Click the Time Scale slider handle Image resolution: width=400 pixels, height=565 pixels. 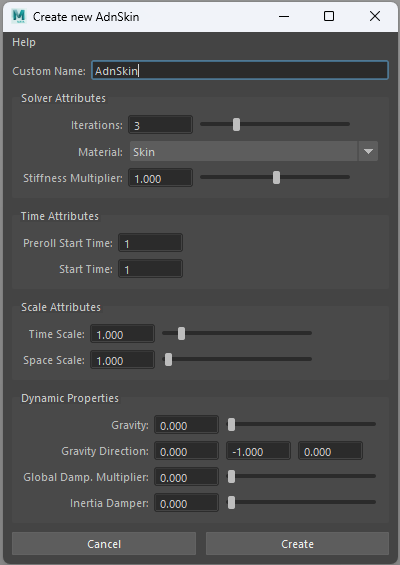[182, 334]
